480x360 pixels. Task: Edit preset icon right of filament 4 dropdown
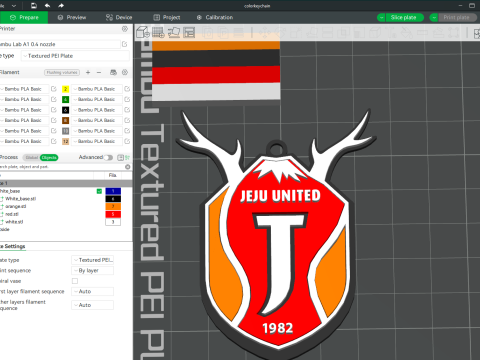tap(127, 99)
